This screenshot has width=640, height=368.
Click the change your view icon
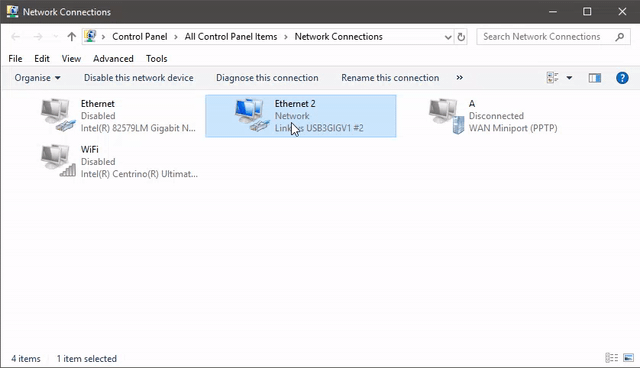552,78
